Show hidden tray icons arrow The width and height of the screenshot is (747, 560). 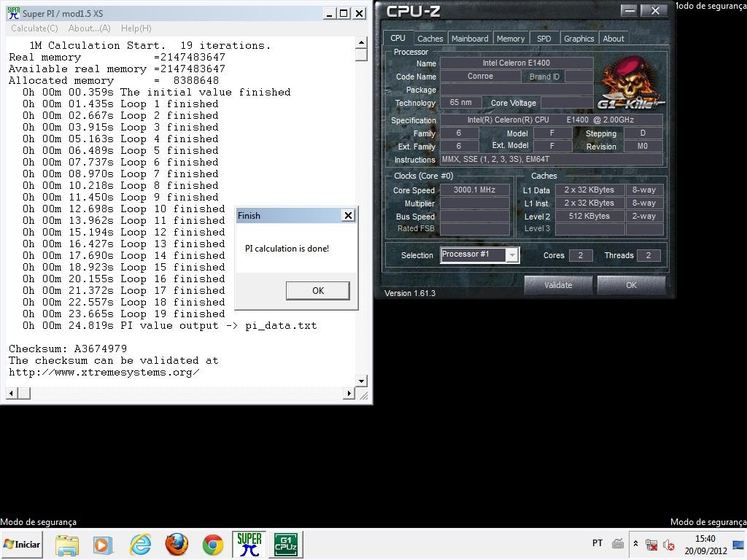point(635,544)
